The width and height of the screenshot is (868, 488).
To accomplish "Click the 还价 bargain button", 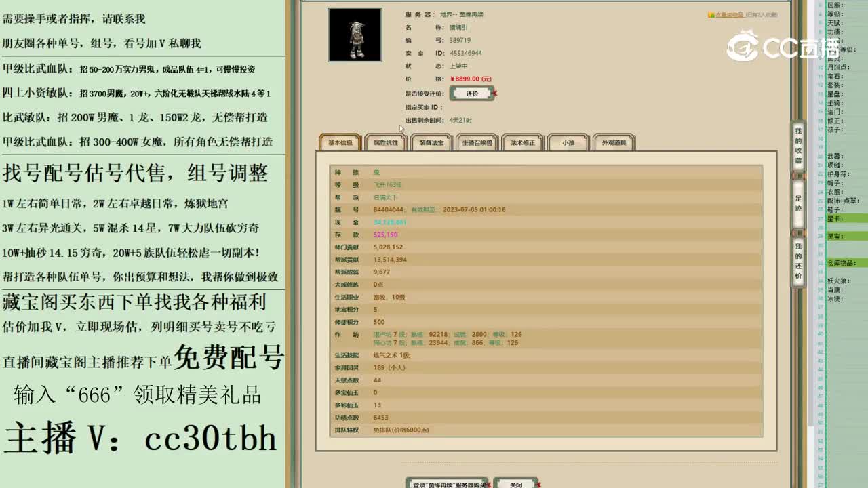I will tap(472, 94).
